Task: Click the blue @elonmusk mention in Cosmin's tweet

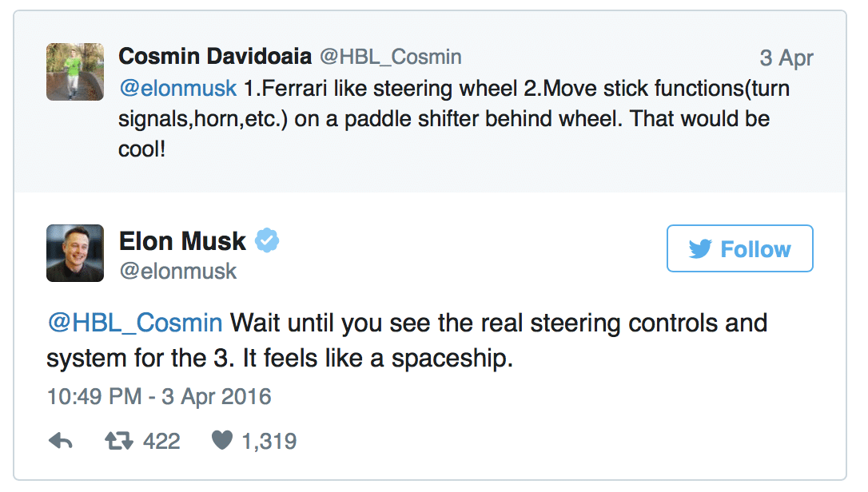Action: click(177, 88)
